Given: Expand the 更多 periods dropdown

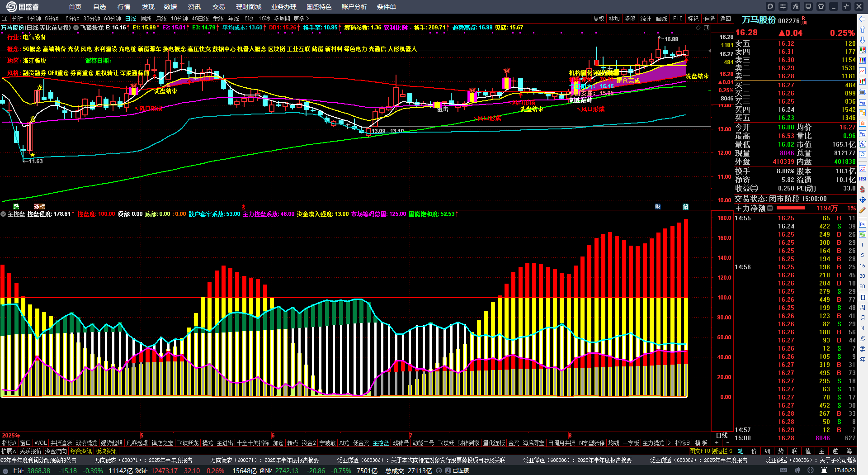Looking at the screenshot, I should (x=302, y=19).
